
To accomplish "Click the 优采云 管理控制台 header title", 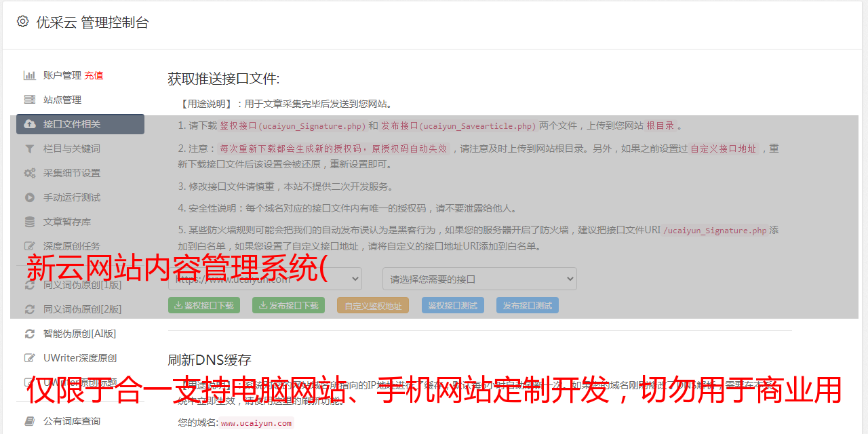I will (92, 22).
